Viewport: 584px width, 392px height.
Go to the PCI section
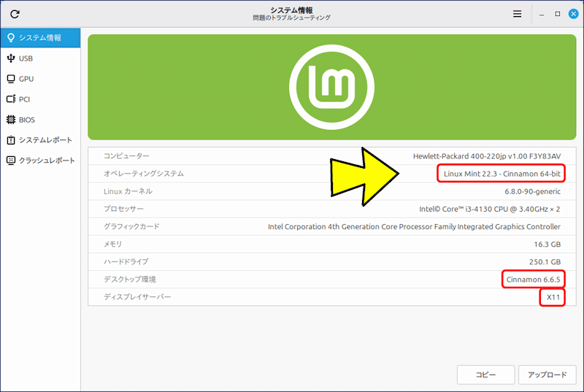pyautogui.click(x=40, y=99)
